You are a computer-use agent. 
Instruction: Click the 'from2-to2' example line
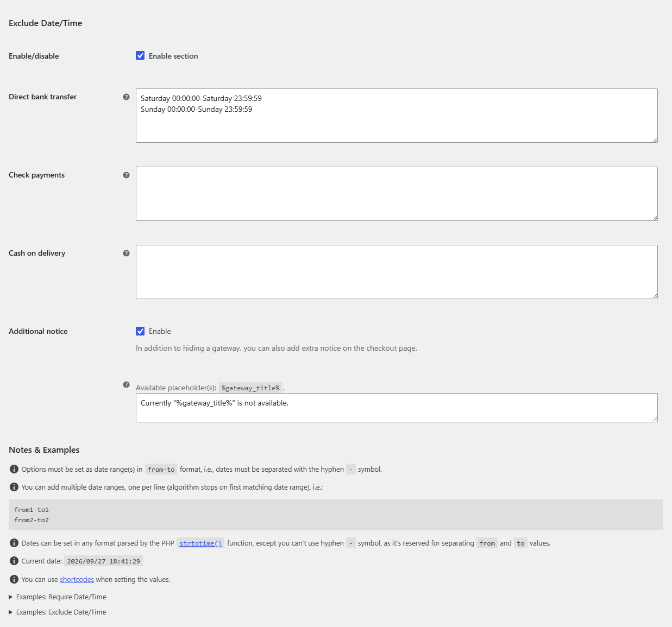[x=32, y=520]
